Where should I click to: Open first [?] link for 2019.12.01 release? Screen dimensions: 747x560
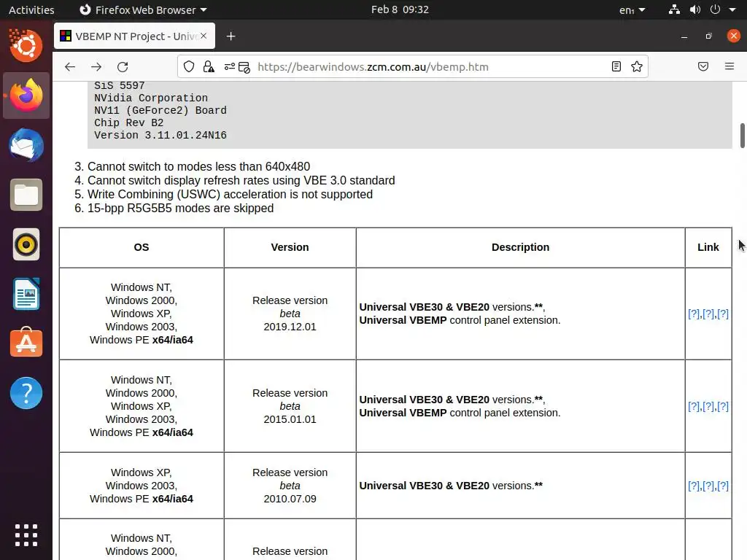click(694, 314)
